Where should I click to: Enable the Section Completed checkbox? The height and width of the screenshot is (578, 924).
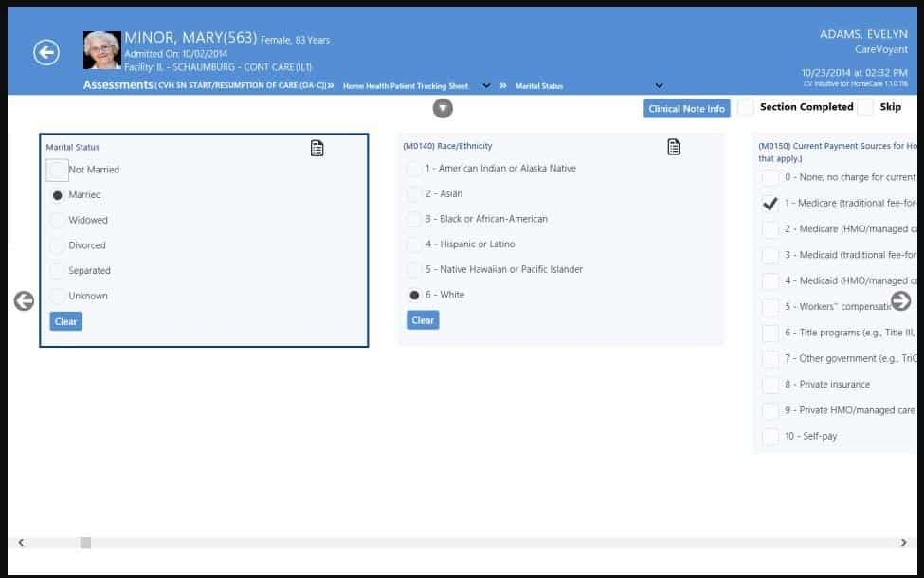(x=746, y=108)
